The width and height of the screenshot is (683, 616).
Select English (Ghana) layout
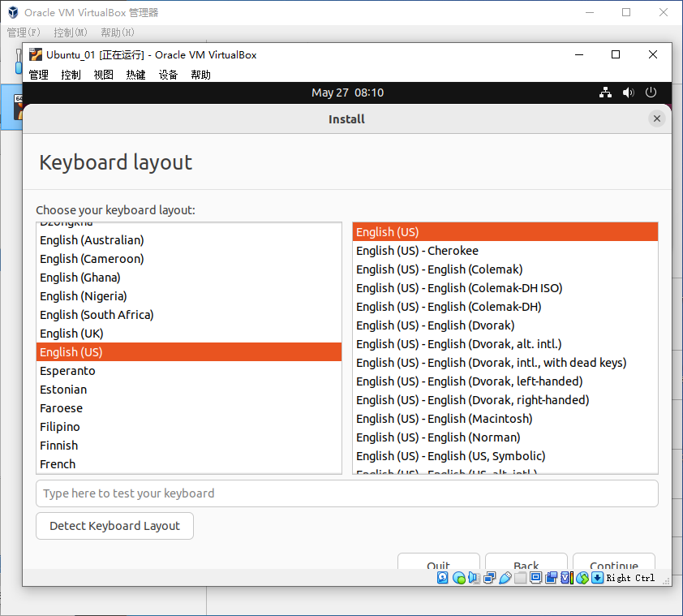pyautogui.click(x=189, y=278)
